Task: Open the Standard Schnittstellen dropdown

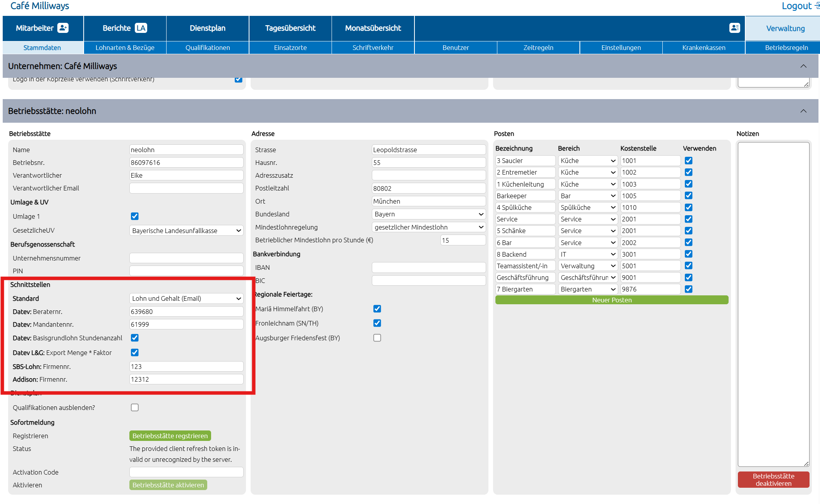Action: click(186, 298)
